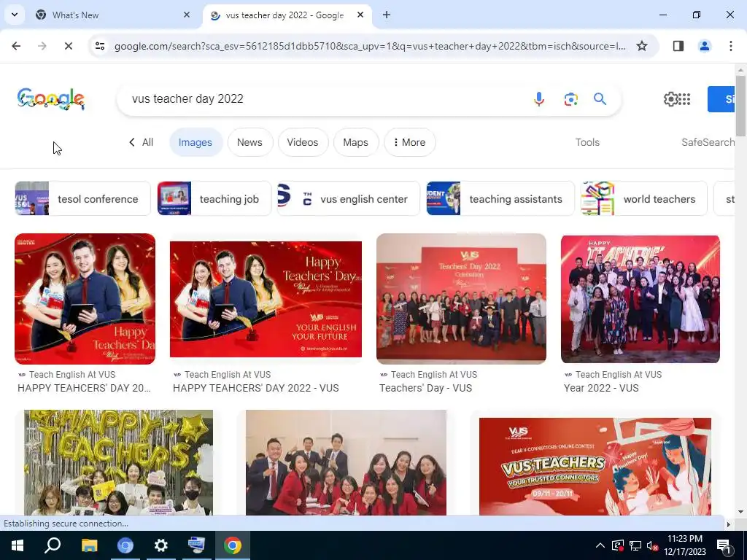
Task: Open SafeSearch settings
Action: coord(708,142)
